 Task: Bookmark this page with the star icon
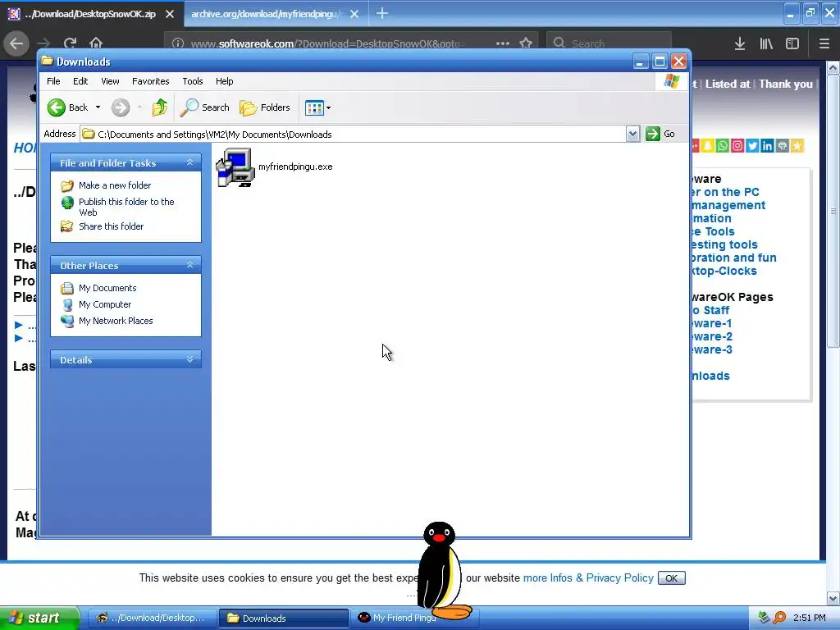tap(526, 43)
